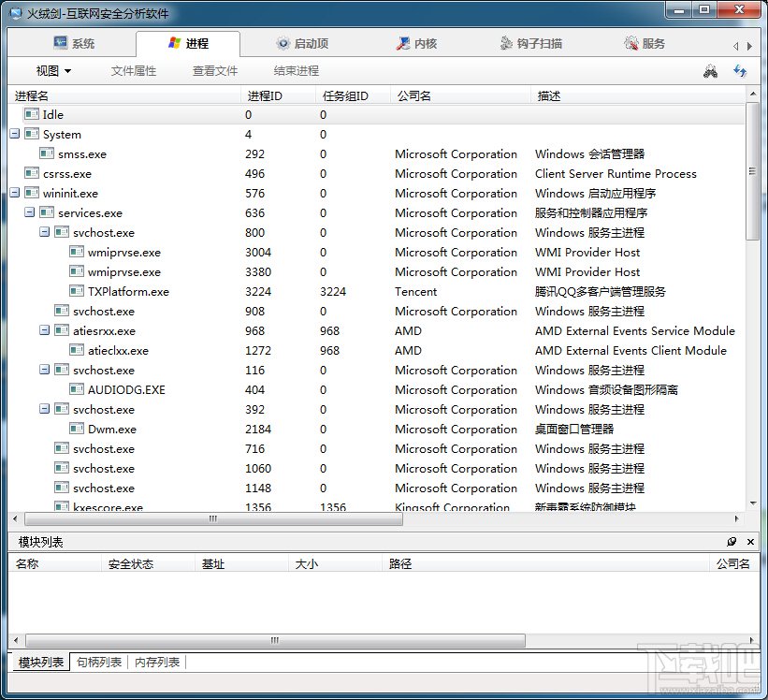Image resolution: width=768 pixels, height=700 pixels.
Task: Select process ID 2184 cell
Action: coord(258,430)
